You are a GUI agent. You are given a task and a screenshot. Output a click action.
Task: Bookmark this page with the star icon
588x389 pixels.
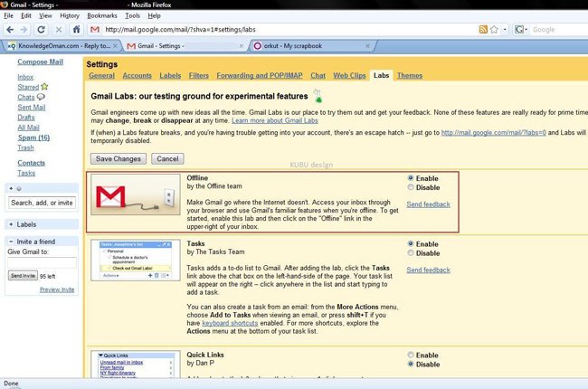(494, 29)
